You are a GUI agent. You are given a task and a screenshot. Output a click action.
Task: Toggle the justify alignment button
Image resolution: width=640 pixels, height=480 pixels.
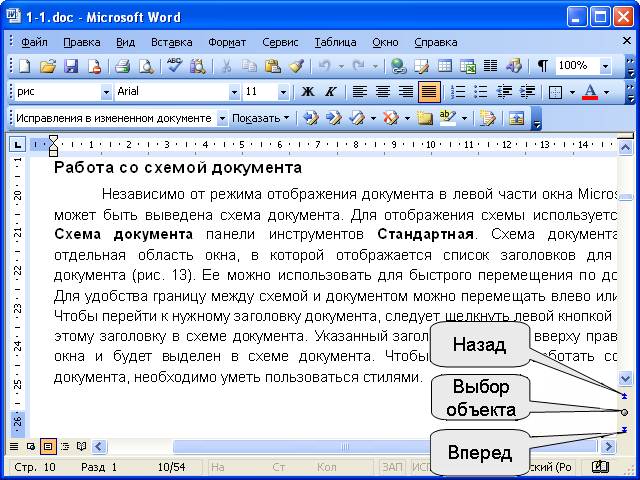coord(429,92)
